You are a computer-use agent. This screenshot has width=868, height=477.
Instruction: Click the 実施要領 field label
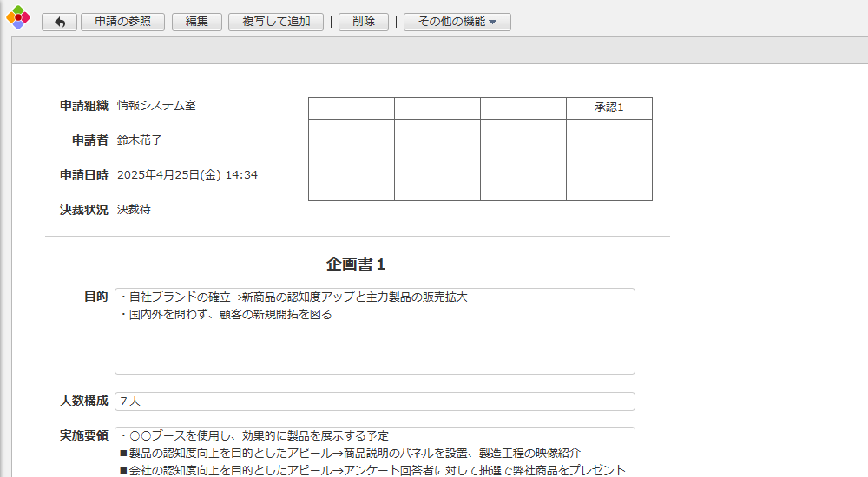(84, 435)
